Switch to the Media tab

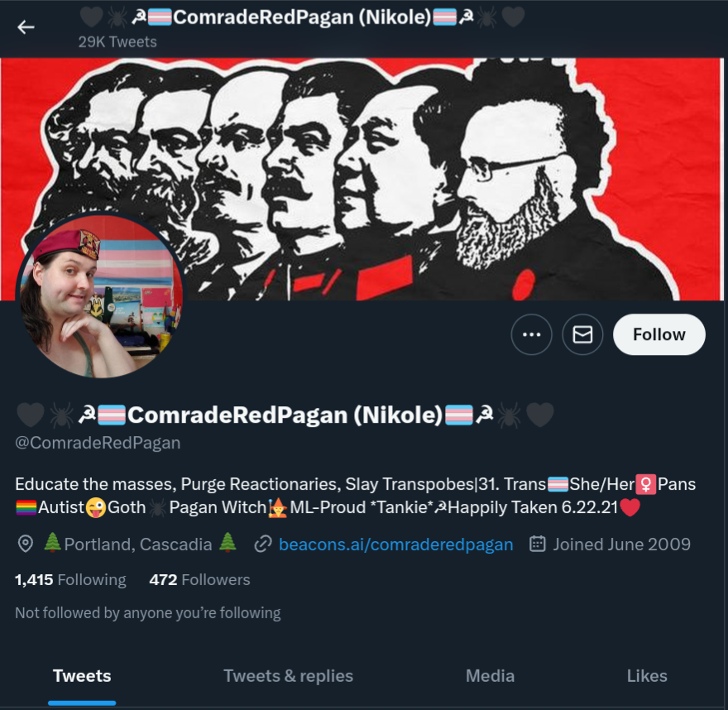point(490,676)
